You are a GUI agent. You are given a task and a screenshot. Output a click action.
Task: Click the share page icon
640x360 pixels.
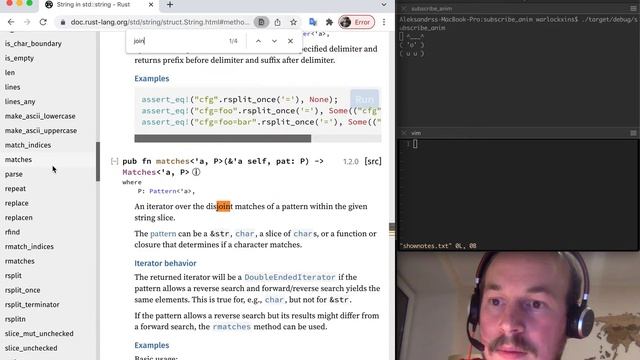point(278,22)
